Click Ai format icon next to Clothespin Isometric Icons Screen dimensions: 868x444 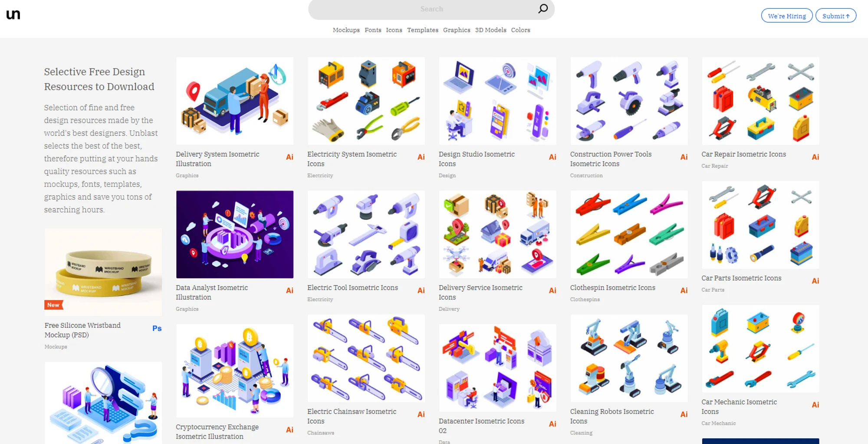[684, 291]
